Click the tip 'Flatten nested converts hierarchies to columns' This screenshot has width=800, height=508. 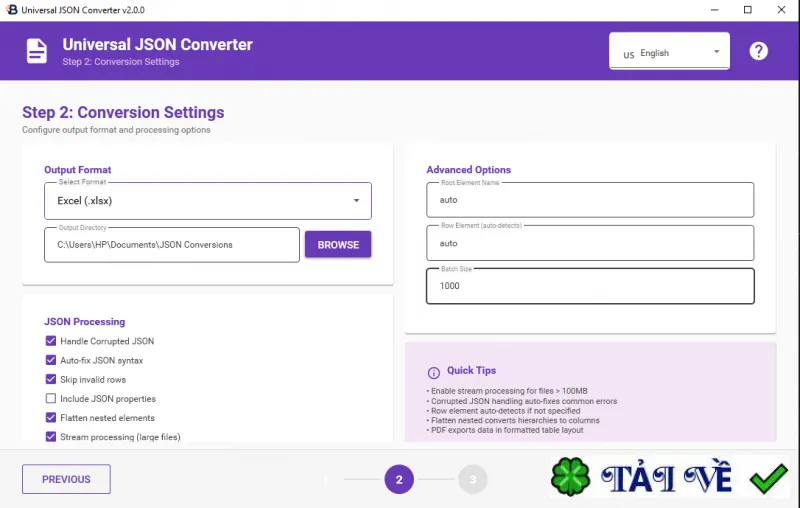515,420
